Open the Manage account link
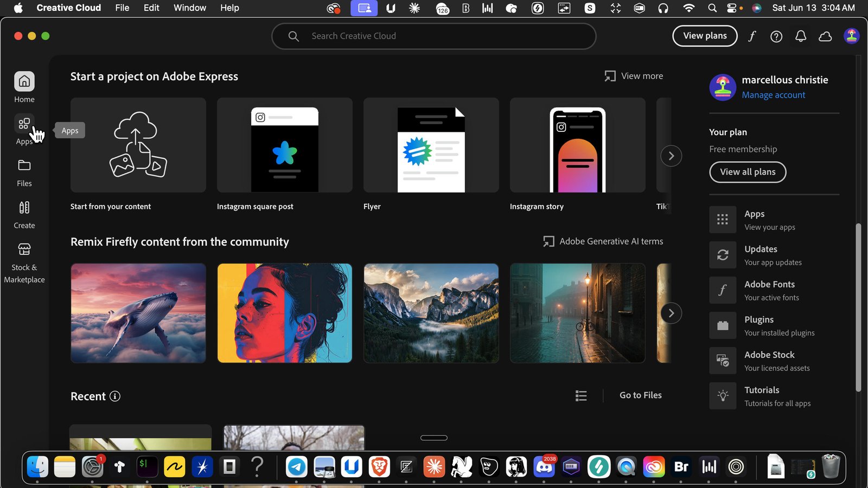The height and width of the screenshot is (488, 868). coord(774,95)
